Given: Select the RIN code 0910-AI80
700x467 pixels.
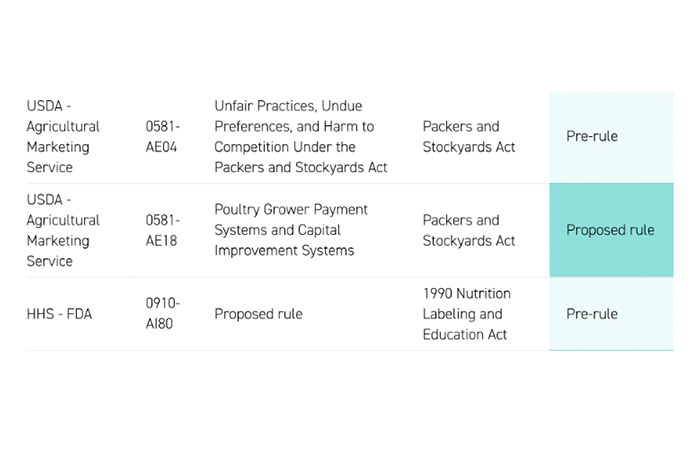Looking at the screenshot, I should (163, 314).
